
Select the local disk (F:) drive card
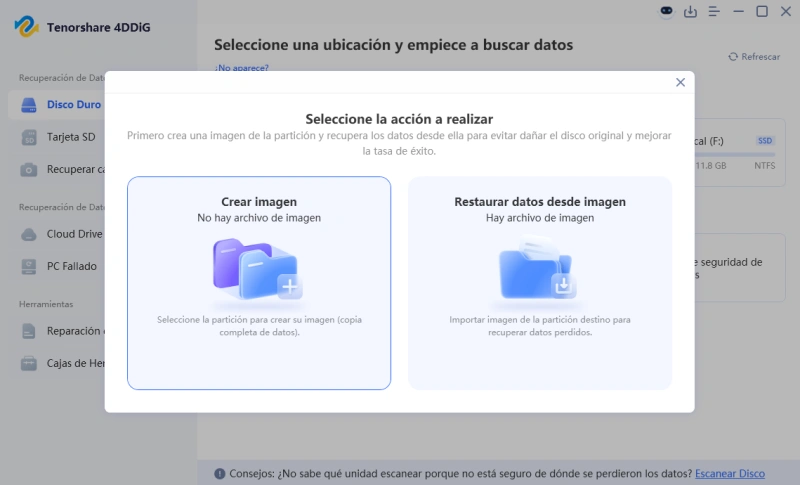click(x=740, y=152)
